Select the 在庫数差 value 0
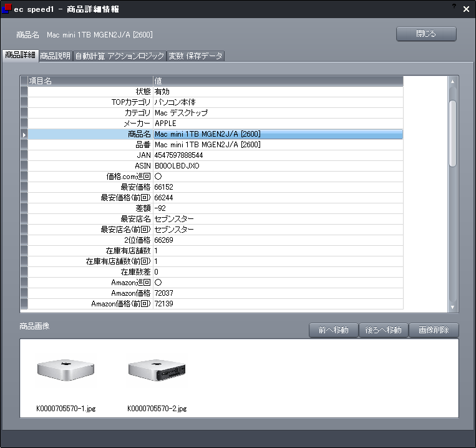476x448 pixels. pyautogui.click(x=278, y=272)
